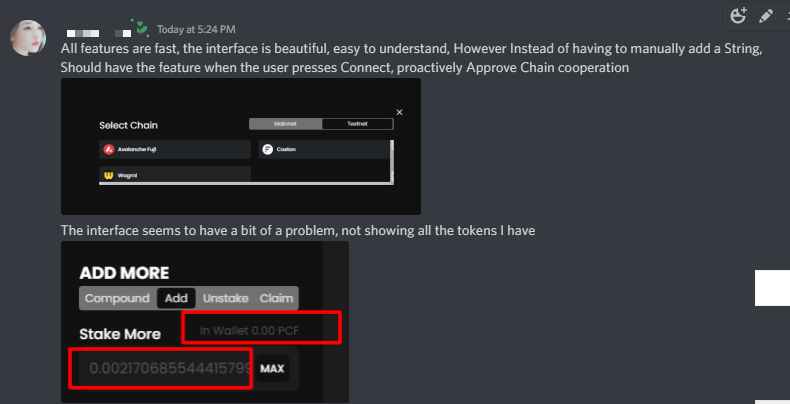Image resolution: width=790 pixels, height=404 pixels.
Task: Choose the Coston chain icon
Action: pyautogui.click(x=268, y=149)
